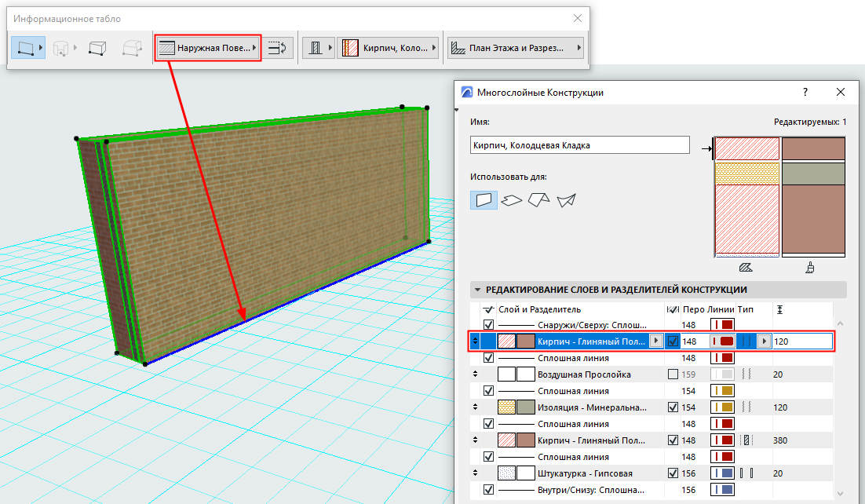The width and height of the screenshot is (865, 504).
Task: Click the type icon on the Воздушная Прослойка row
Action: point(746,374)
